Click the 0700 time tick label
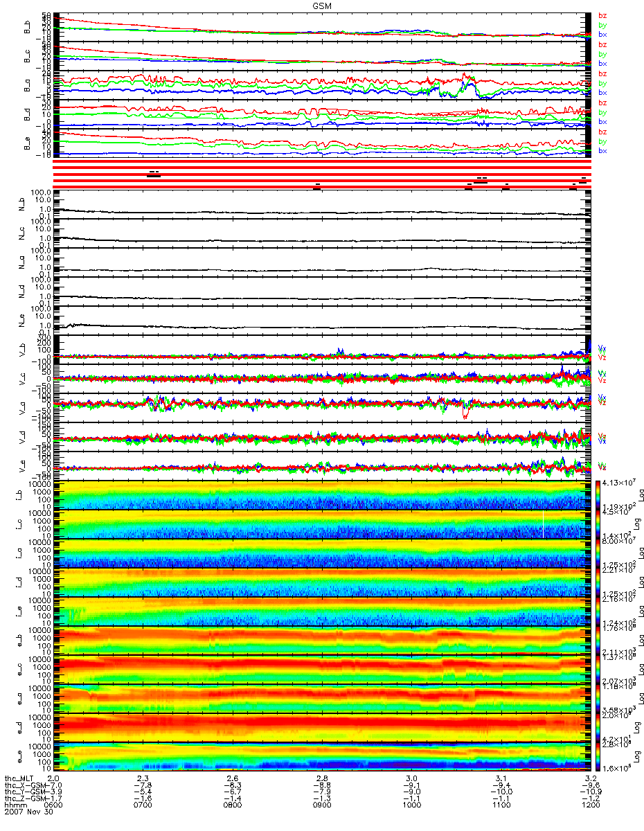The width and height of the screenshot is (644, 831). tap(143, 805)
